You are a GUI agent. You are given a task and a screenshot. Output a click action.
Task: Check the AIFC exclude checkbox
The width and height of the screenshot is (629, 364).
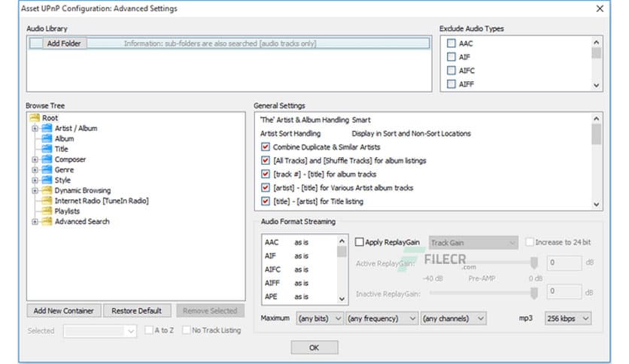451,71
